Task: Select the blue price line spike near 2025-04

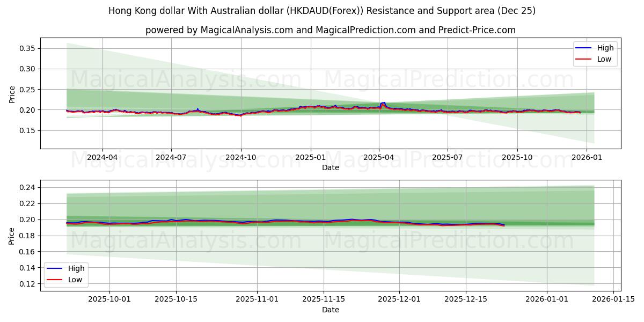Action: [382, 103]
